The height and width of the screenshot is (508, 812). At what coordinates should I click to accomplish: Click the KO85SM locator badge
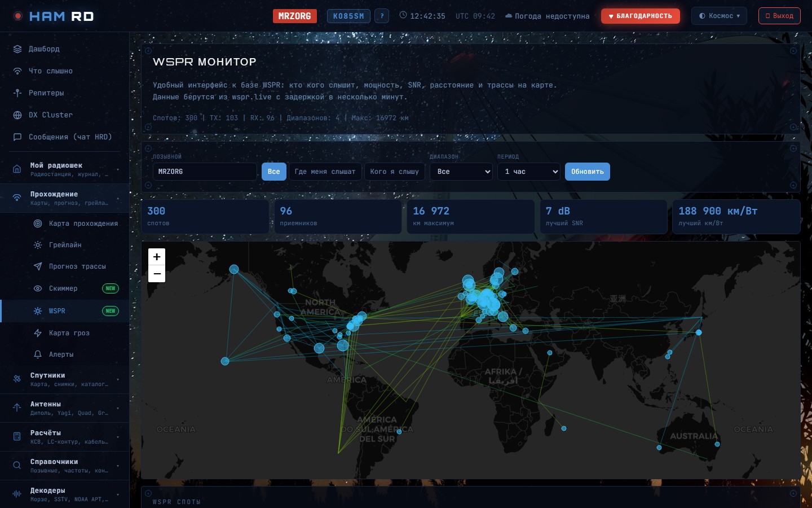(x=348, y=16)
